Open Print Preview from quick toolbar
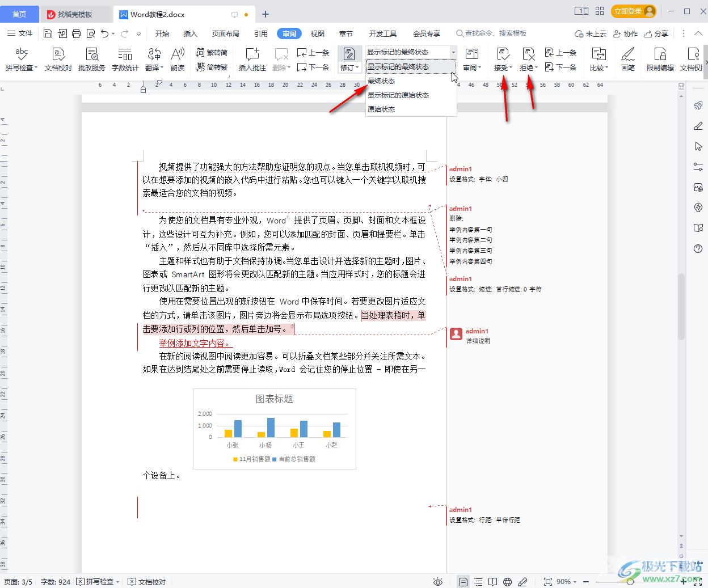The width and height of the screenshot is (708, 588). pos(91,33)
